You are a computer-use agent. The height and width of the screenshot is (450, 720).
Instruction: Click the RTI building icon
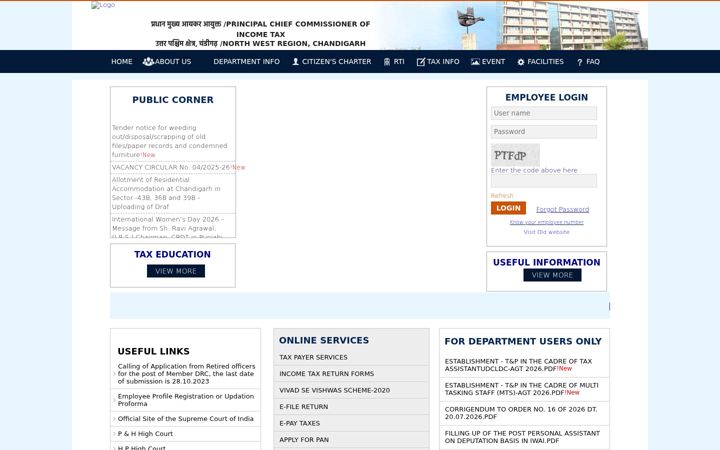(x=387, y=62)
